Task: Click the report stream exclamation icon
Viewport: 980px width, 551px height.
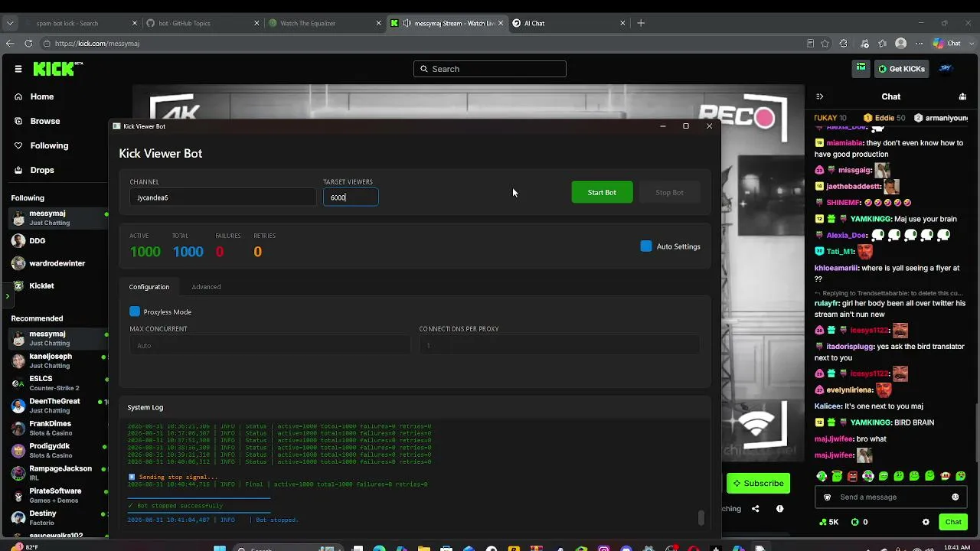Action: pyautogui.click(x=780, y=508)
